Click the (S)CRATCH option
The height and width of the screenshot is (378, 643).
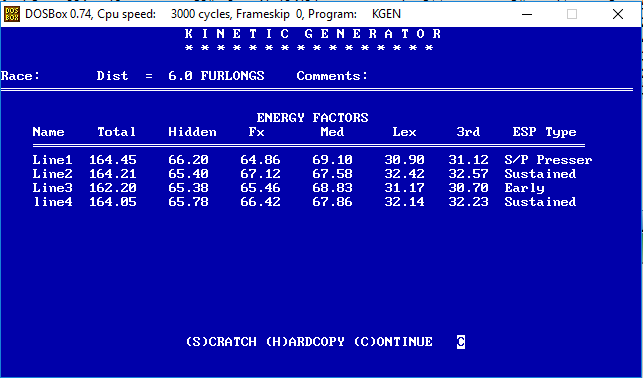[x=221, y=342]
